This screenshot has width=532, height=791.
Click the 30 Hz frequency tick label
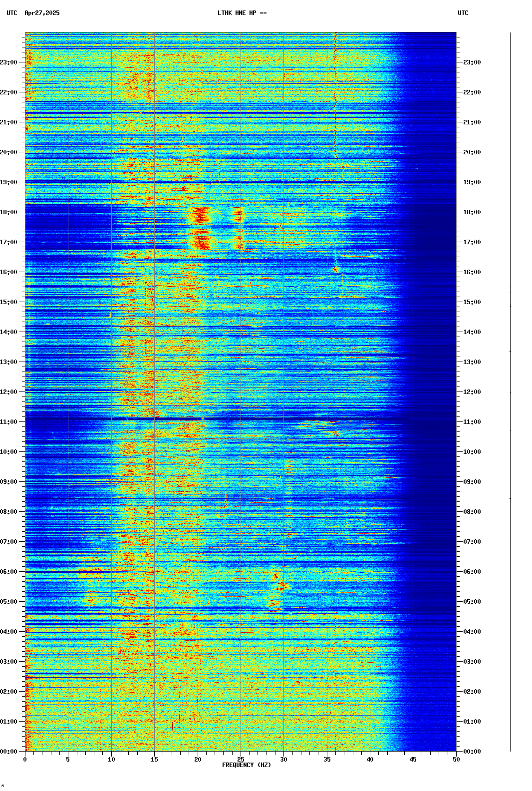[283, 760]
